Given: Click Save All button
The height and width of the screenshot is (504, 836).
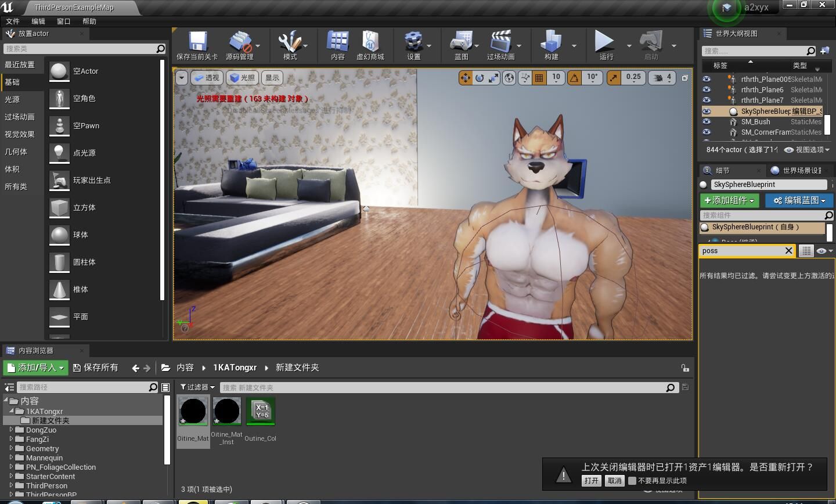Looking at the screenshot, I should pyautogui.click(x=96, y=368).
